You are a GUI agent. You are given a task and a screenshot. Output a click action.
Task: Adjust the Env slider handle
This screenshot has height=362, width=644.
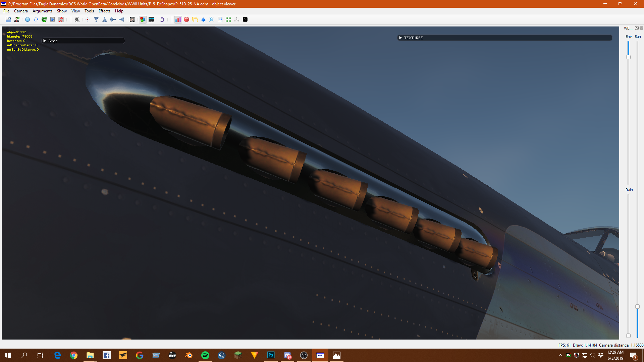[x=628, y=57]
